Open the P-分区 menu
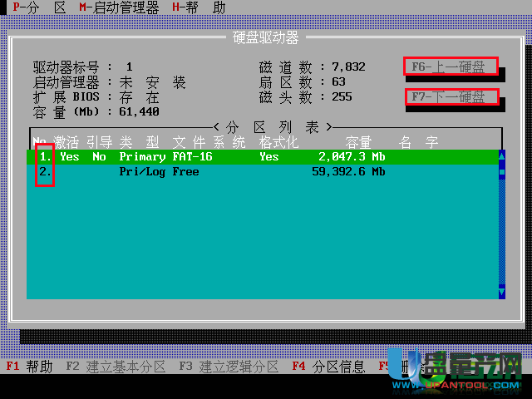This screenshot has height=399, width=532. [x=39, y=7]
